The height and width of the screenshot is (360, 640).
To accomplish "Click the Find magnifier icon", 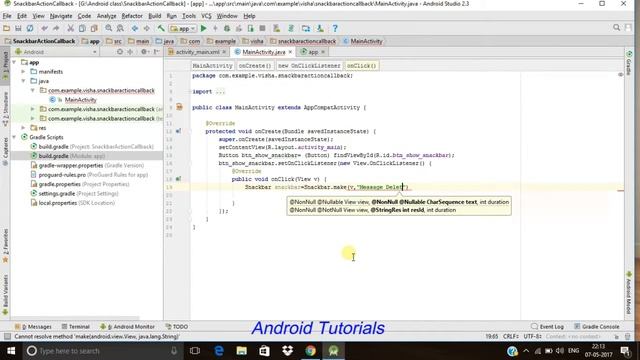I will point(109,28).
